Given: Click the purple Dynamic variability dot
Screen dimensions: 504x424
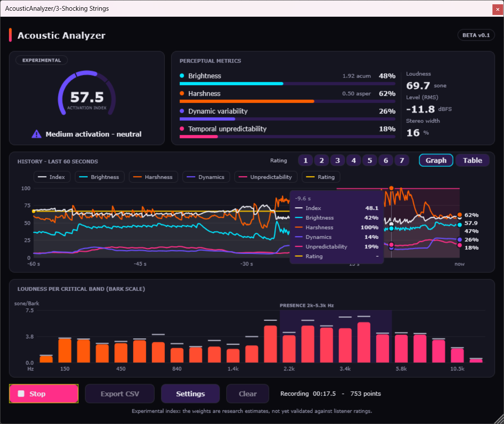Looking at the screenshot, I should (x=182, y=111).
